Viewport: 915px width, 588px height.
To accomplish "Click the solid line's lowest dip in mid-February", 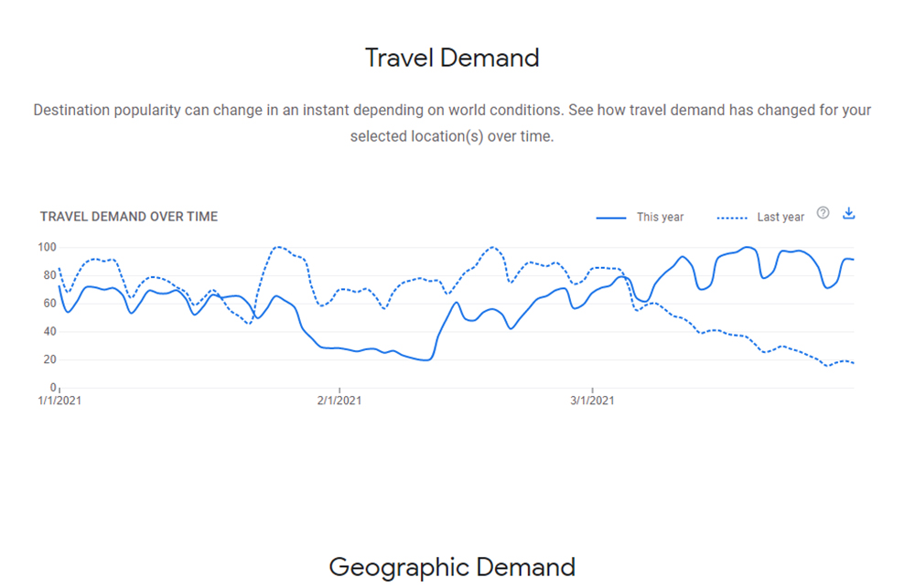I will [424, 360].
